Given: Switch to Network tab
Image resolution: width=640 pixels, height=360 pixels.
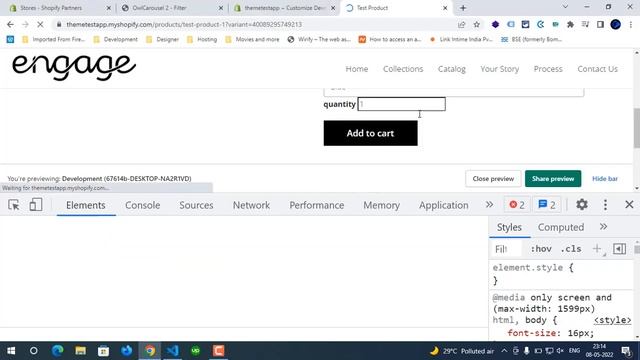Looking at the screenshot, I should 251,205.
